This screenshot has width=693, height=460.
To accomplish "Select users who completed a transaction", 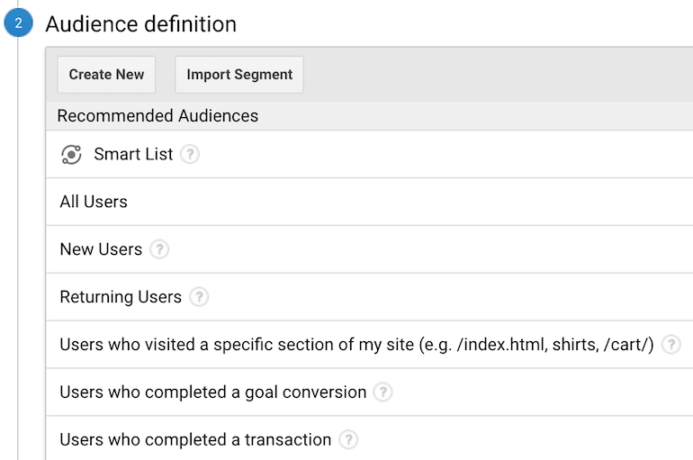I will 195,440.
